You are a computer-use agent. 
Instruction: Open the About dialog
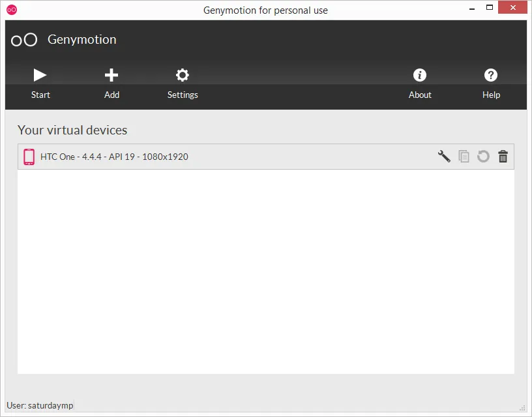tap(420, 84)
